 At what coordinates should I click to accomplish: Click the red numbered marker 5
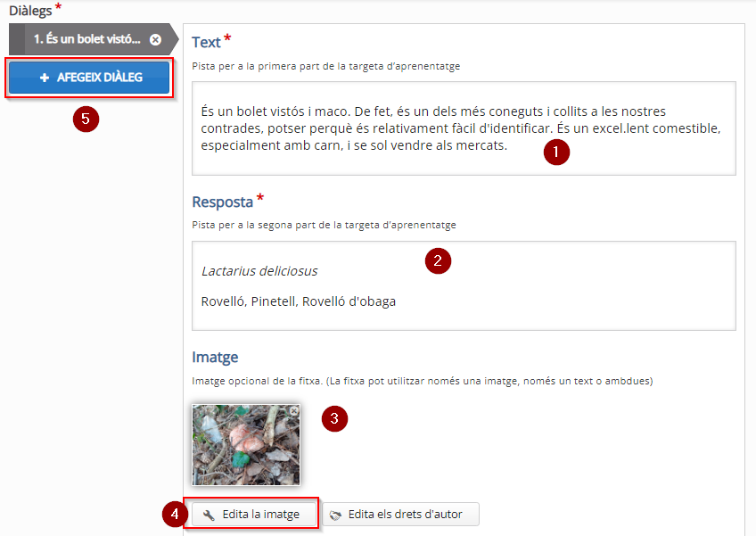(86, 119)
